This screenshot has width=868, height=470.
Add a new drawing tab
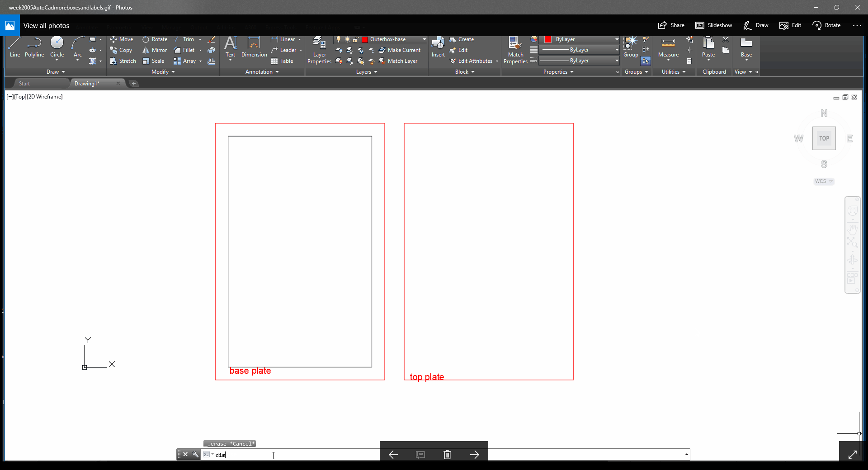[133, 84]
